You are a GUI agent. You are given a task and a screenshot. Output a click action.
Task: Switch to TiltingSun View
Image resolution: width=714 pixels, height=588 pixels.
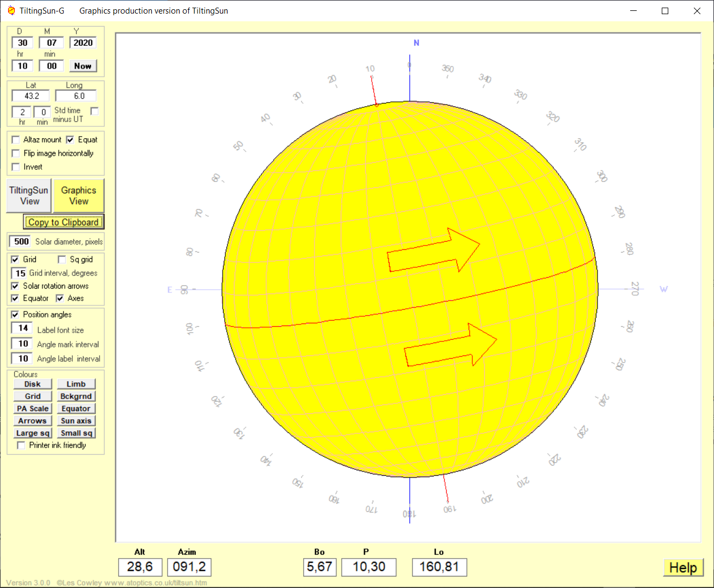[x=29, y=195]
